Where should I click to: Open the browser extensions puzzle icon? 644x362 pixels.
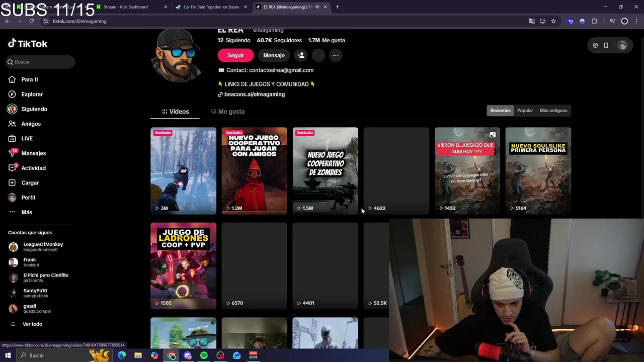coord(595,21)
